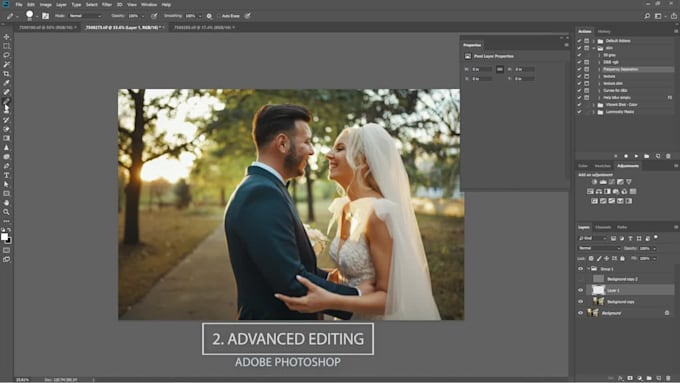
Task: Hide Layer 1 with its eye icon
Action: (581, 290)
